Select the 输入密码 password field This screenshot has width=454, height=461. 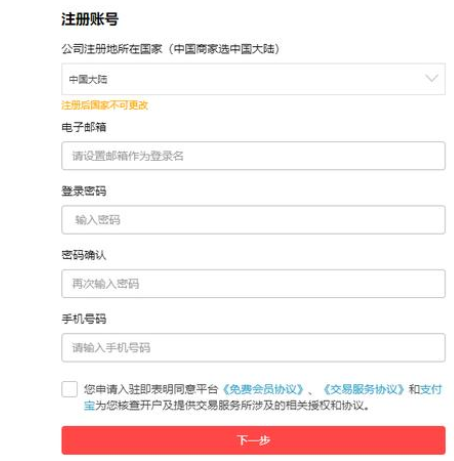point(253,220)
